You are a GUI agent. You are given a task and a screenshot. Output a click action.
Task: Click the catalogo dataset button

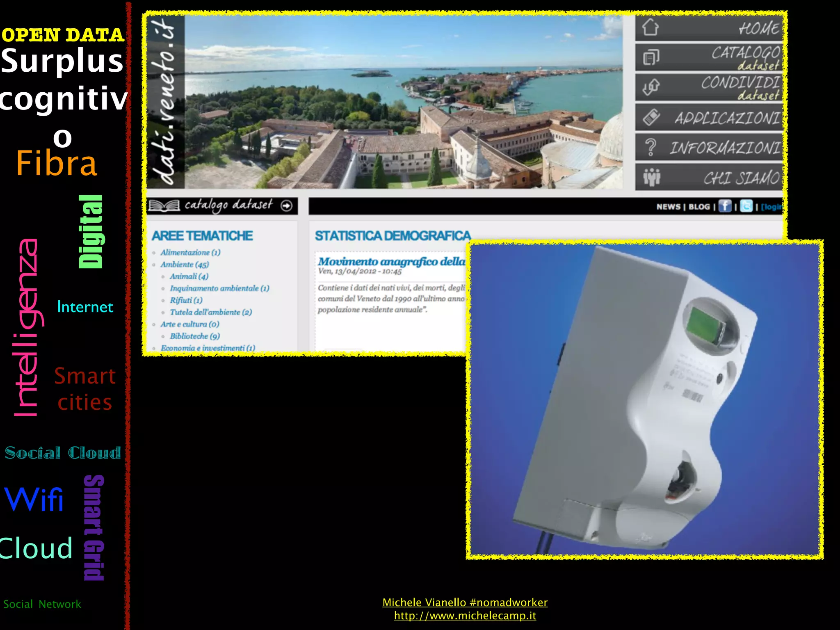pos(222,205)
